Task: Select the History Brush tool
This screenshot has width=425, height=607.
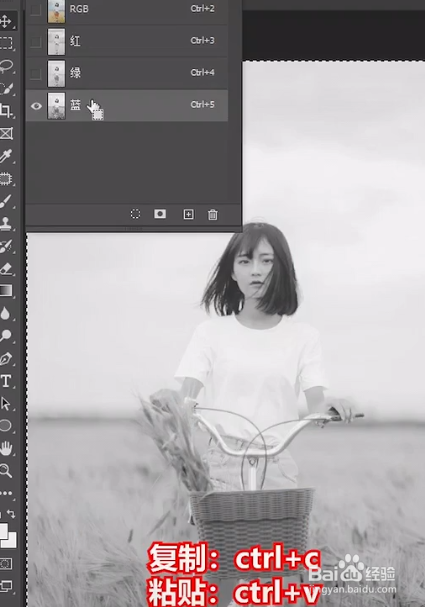Action: click(6, 246)
